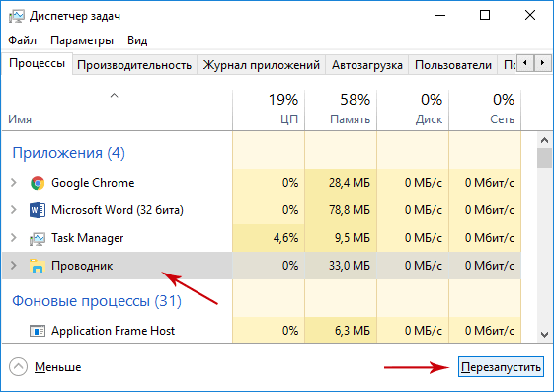Screen dimensions: 554x392
Task: Click the Application Frame Host icon
Action: click(38, 331)
